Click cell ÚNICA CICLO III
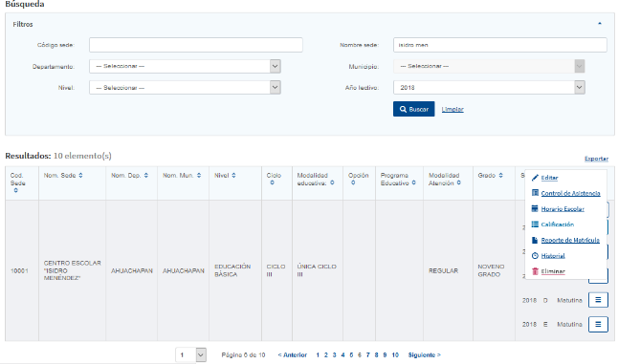The width and height of the screenshot is (618, 364). pos(317,270)
